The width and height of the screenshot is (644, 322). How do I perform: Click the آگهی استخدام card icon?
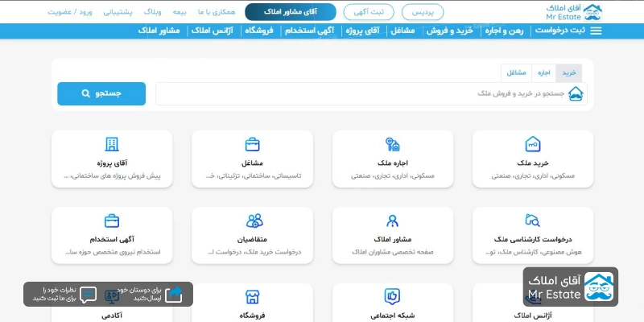[x=112, y=221]
